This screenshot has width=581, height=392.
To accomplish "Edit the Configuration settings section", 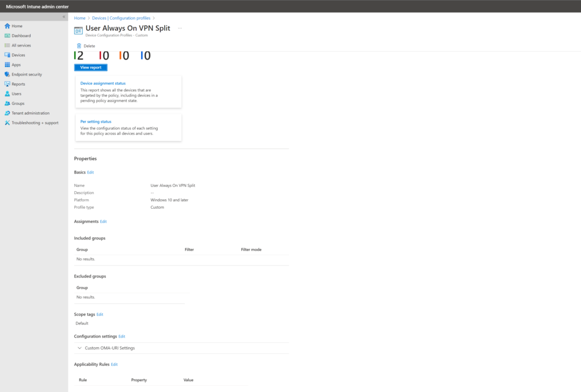I will [122, 336].
